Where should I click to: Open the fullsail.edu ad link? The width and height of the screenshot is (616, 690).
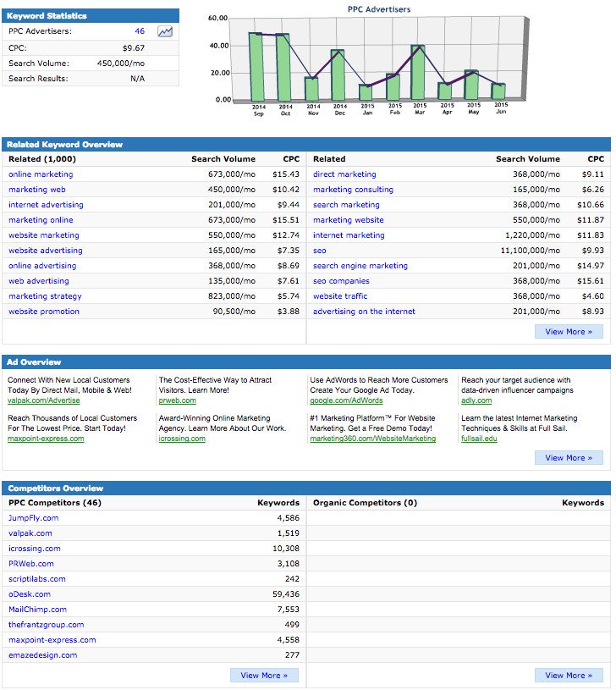(479, 439)
